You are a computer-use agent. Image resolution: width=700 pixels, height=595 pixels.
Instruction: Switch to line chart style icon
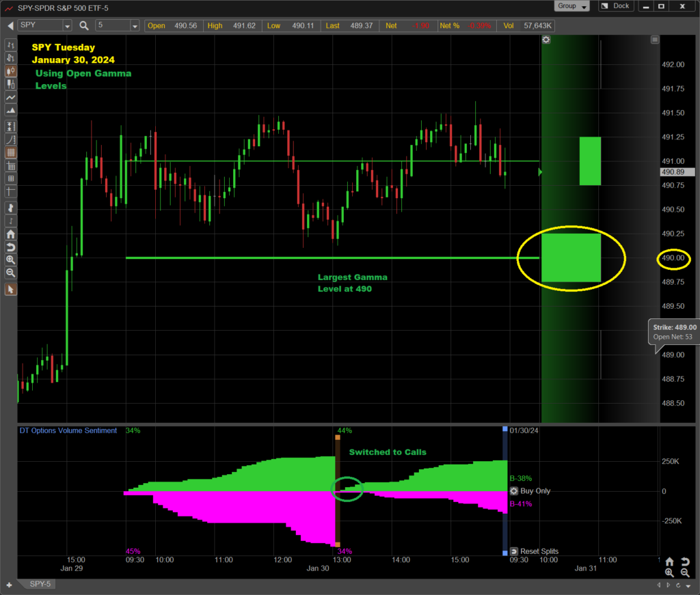tap(11, 98)
